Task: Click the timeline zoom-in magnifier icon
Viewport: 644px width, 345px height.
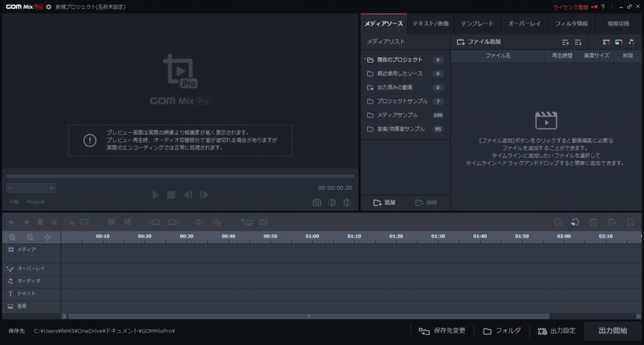Action: [12, 238]
